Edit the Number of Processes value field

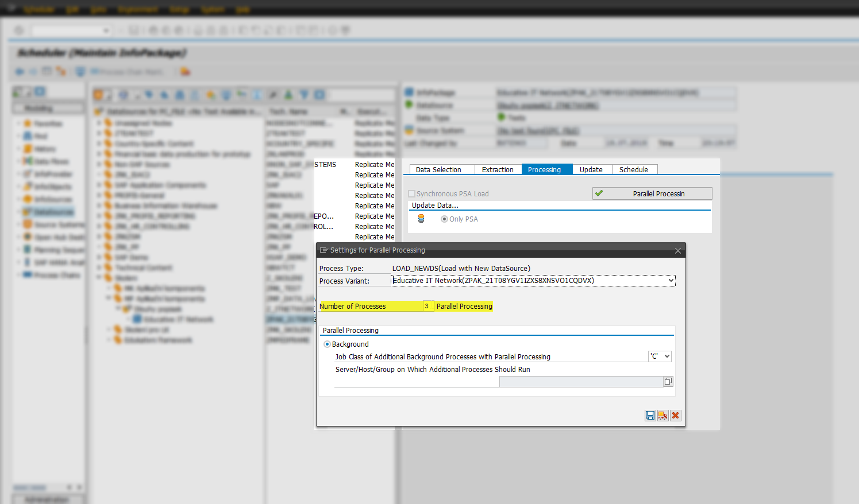(x=427, y=306)
